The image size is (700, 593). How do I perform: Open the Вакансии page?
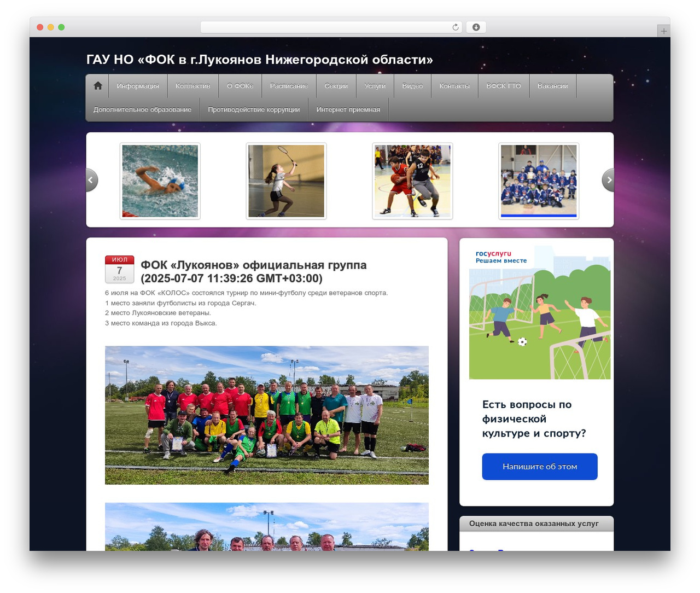[x=552, y=86]
